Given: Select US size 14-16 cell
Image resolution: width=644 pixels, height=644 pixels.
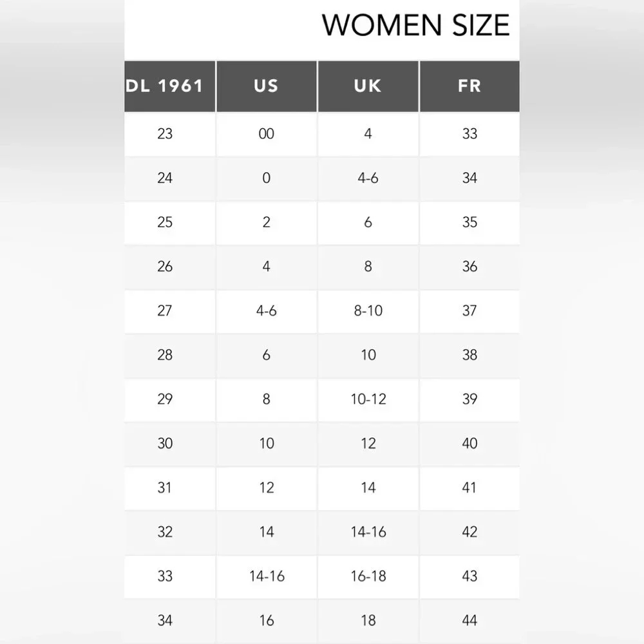Looking at the screenshot, I should point(267,577).
